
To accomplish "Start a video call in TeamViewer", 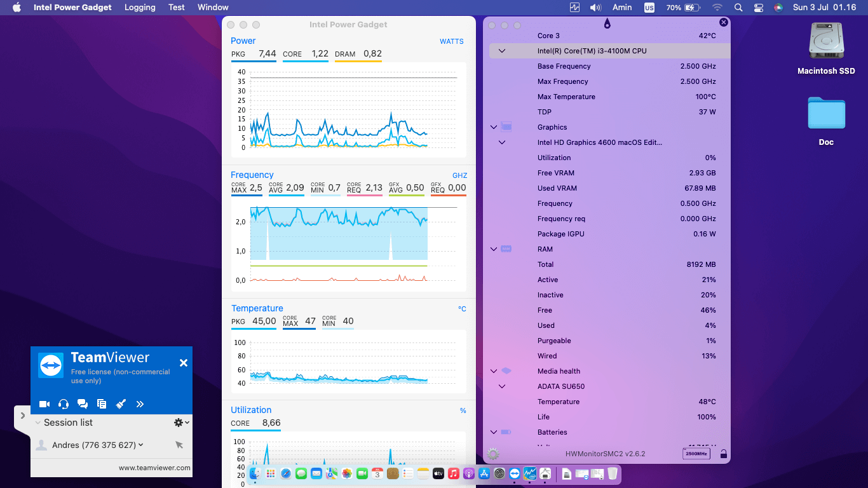I will click(x=44, y=403).
